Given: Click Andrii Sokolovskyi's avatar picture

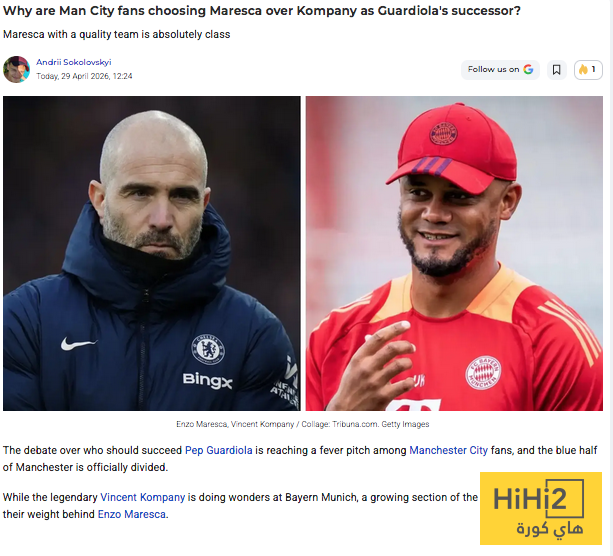Looking at the screenshot, I should 16,69.
